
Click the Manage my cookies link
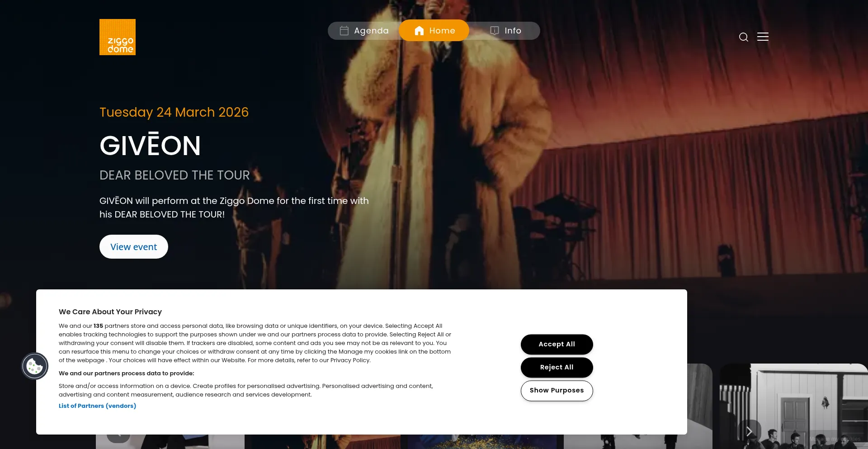pos(835,439)
